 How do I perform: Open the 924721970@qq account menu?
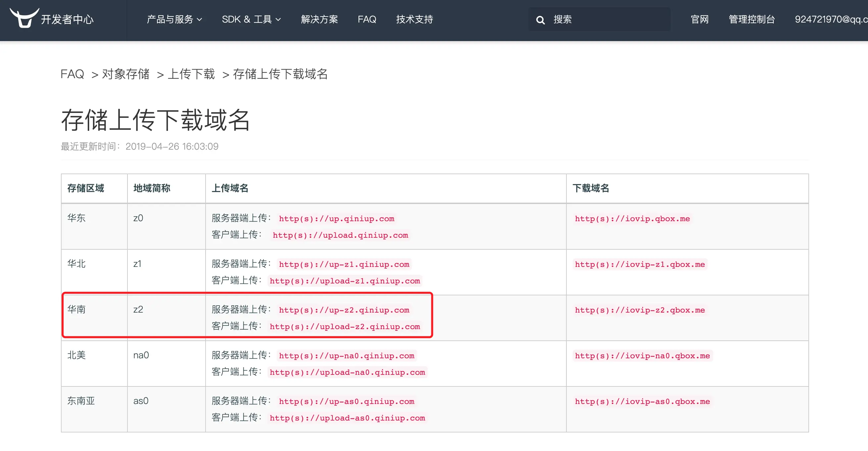pyautogui.click(x=831, y=20)
